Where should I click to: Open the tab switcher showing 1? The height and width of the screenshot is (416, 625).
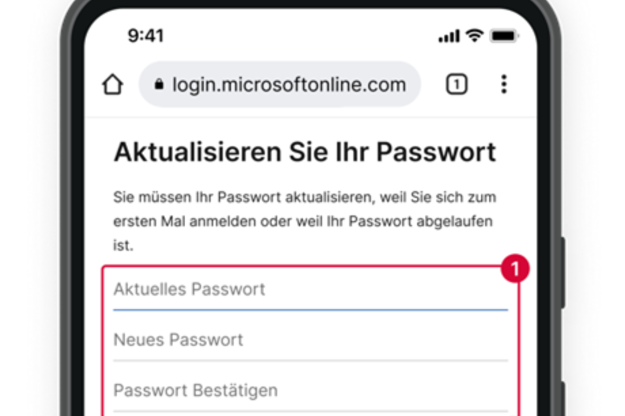coord(456,84)
